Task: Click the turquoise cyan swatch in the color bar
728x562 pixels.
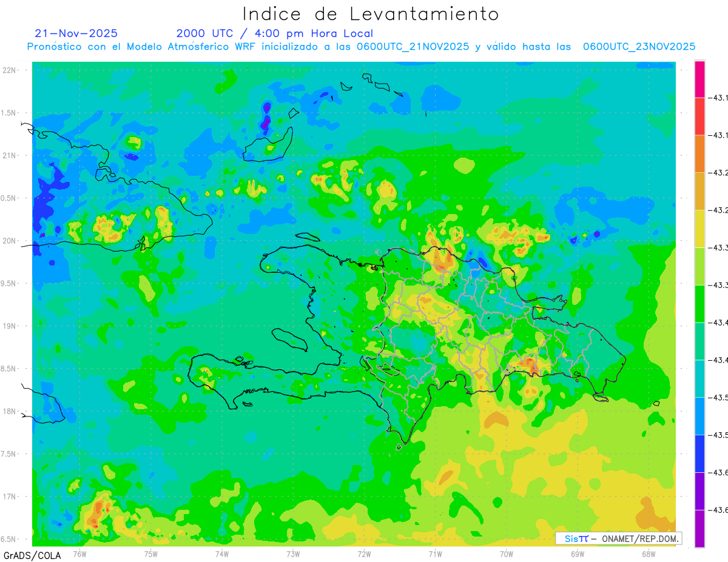Action: [x=699, y=379]
